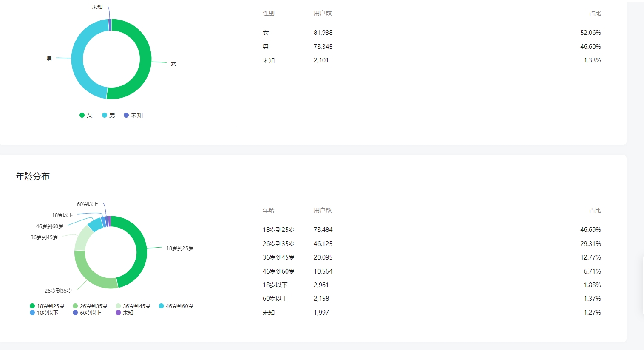Click the user count 2,158
The height and width of the screenshot is (350, 644).
click(321, 299)
